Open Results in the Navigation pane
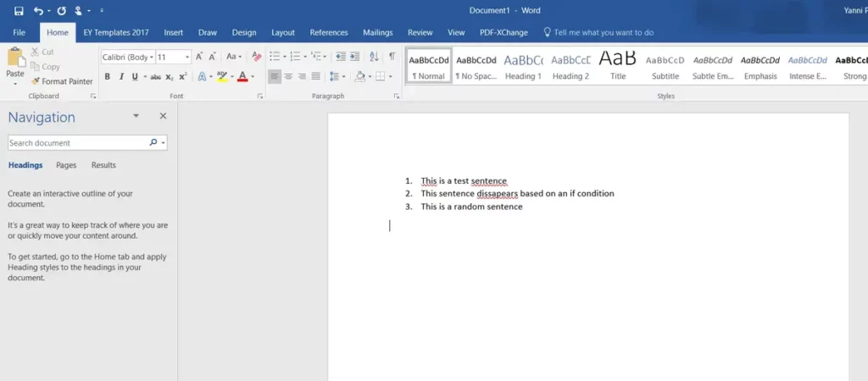 click(104, 165)
